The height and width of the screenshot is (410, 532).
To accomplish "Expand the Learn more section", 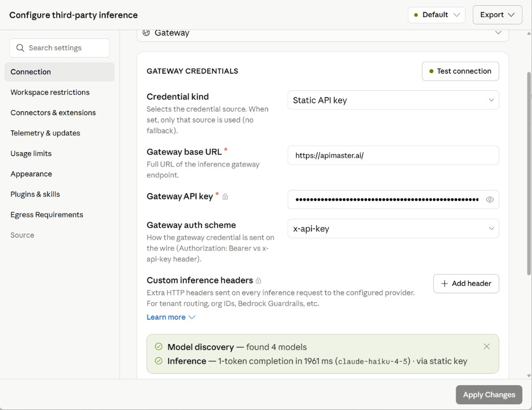I will click(170, 317).
